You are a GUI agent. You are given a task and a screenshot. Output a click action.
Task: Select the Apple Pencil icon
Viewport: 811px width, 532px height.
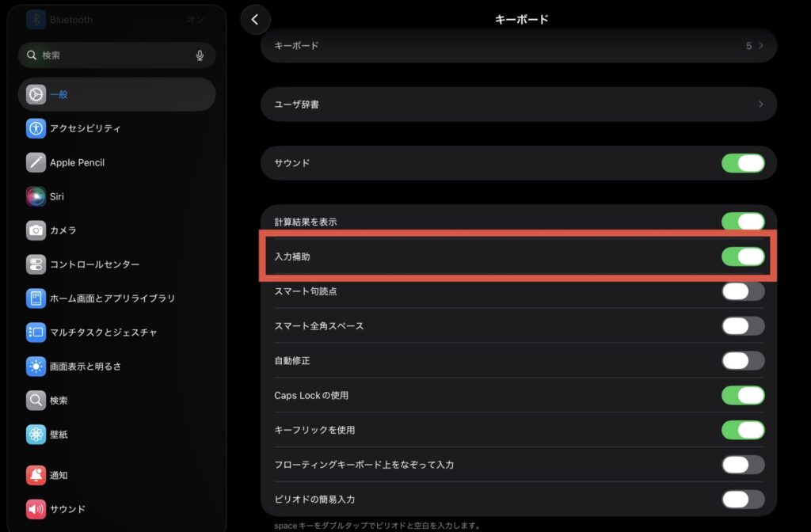point(36,162)
